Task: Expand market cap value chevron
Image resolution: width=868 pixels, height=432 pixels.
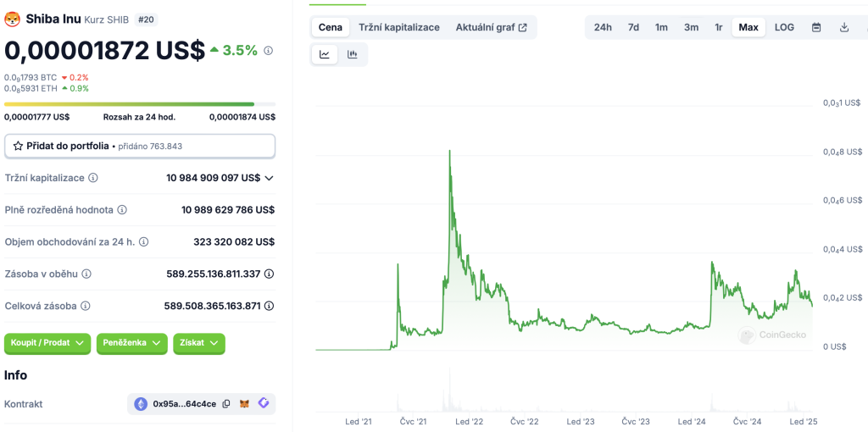Action: pyautogui.click(x=269, y=178)
